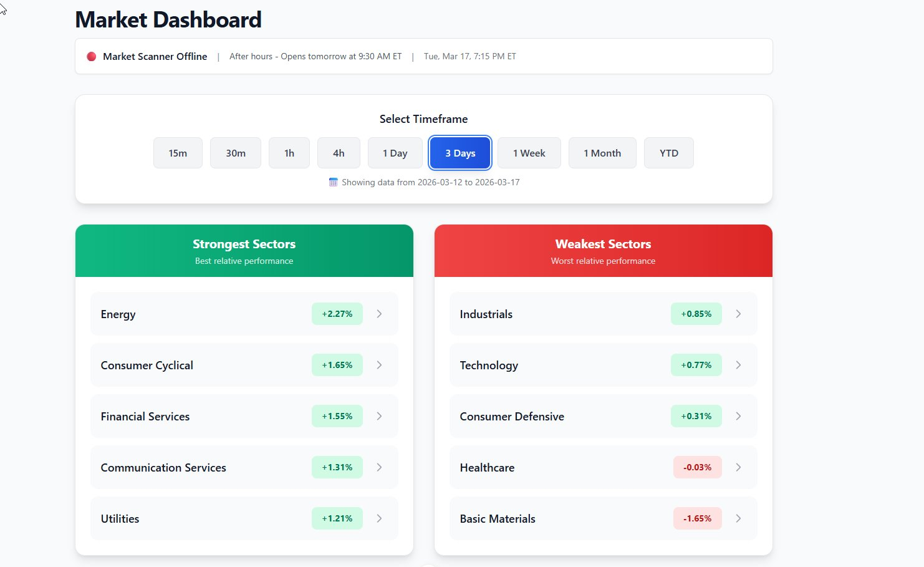Click the Technology sector name
Viewport: 924px width, 567px height.
(489, 366)
